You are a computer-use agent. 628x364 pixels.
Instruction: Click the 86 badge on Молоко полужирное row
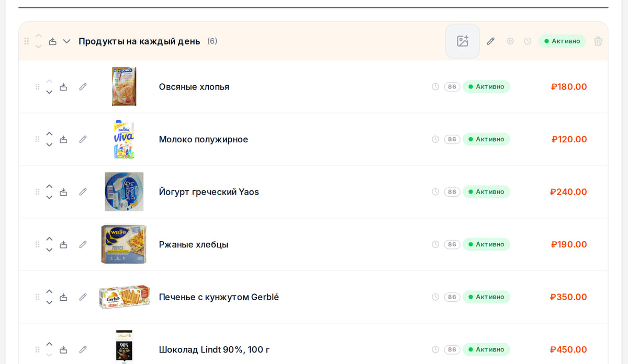452,139
